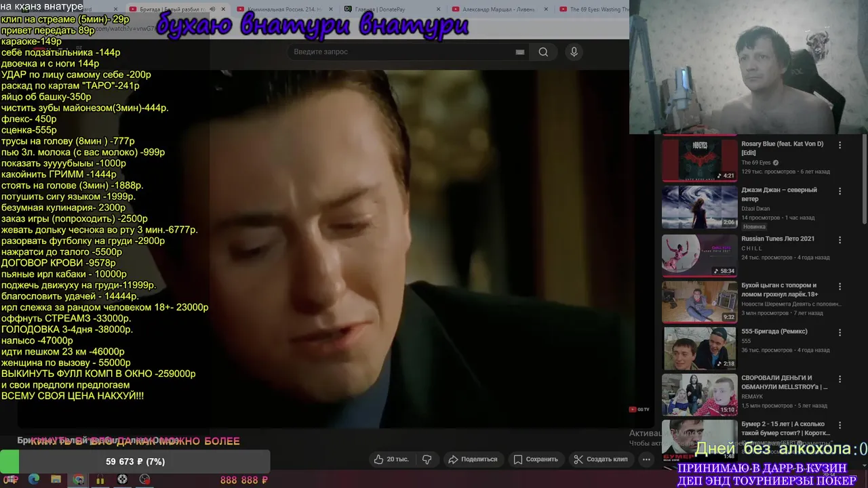Close the DonatePay tab

(x=439, y=9)
